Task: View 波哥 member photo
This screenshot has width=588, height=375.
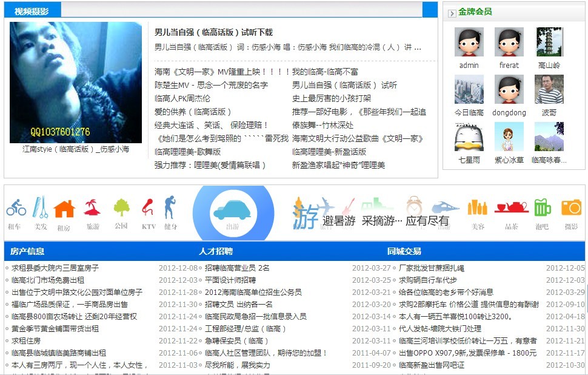Action: 549,89
